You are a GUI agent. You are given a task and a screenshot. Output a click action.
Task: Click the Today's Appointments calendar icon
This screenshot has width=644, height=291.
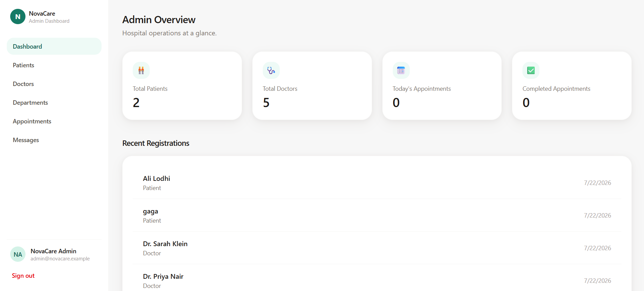[x=401, y=70]
